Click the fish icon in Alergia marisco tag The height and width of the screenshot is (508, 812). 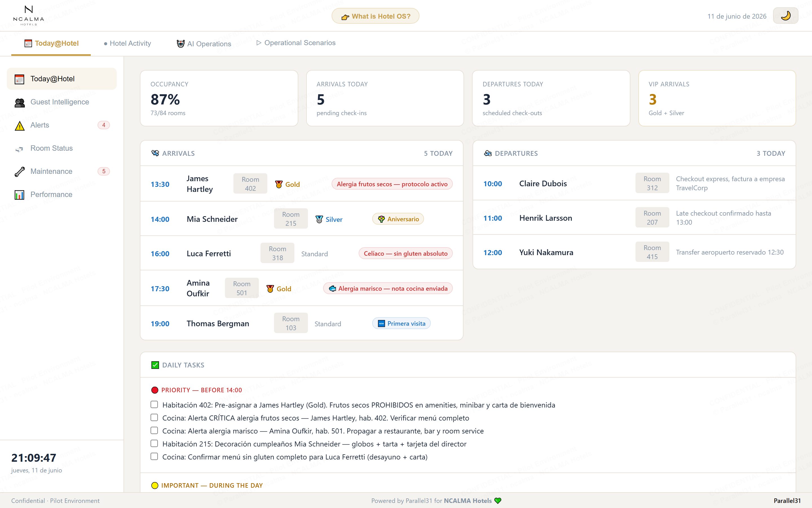pyautogui.click(x=332, y=288)
